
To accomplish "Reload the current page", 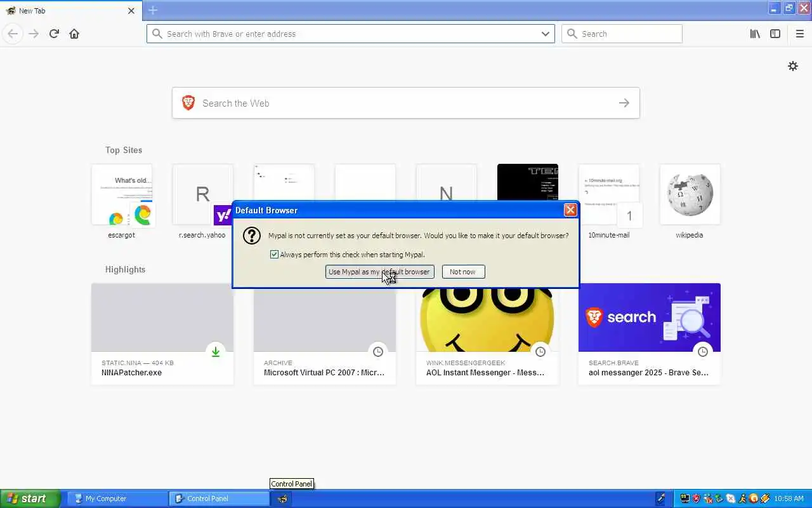I will pyautogui.click(x=54, y=34).
